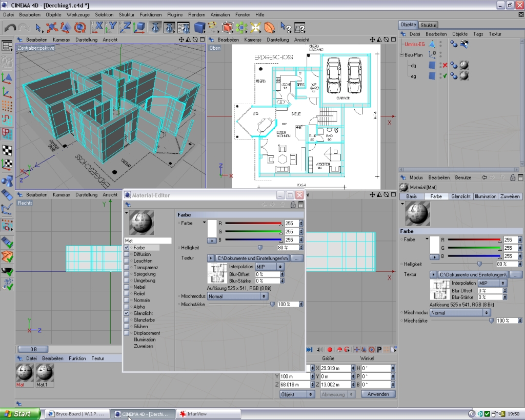Click the checkerboard texture mode icon in sidebar
The width and height of the screenshot is (525, 420).
click(7, 150)
